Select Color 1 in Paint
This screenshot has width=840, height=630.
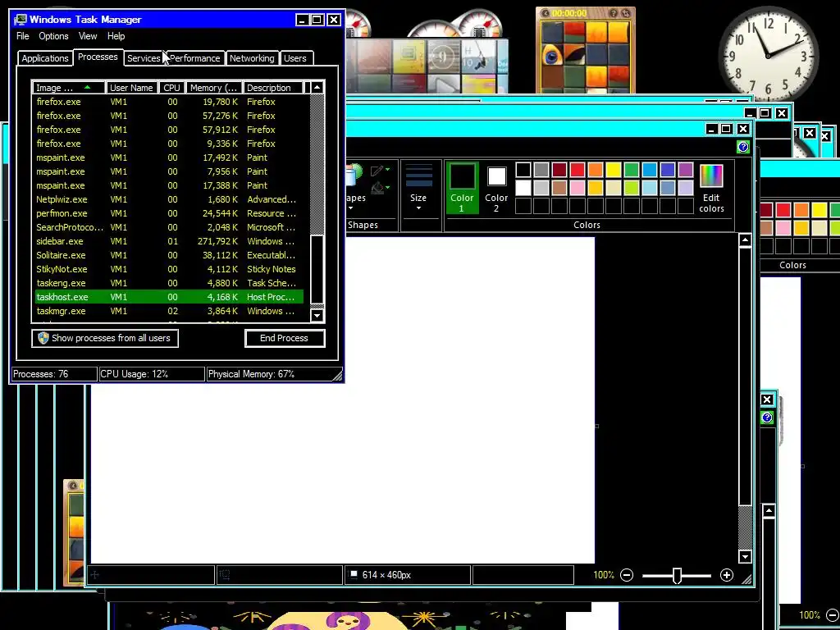tap(462, 188)
